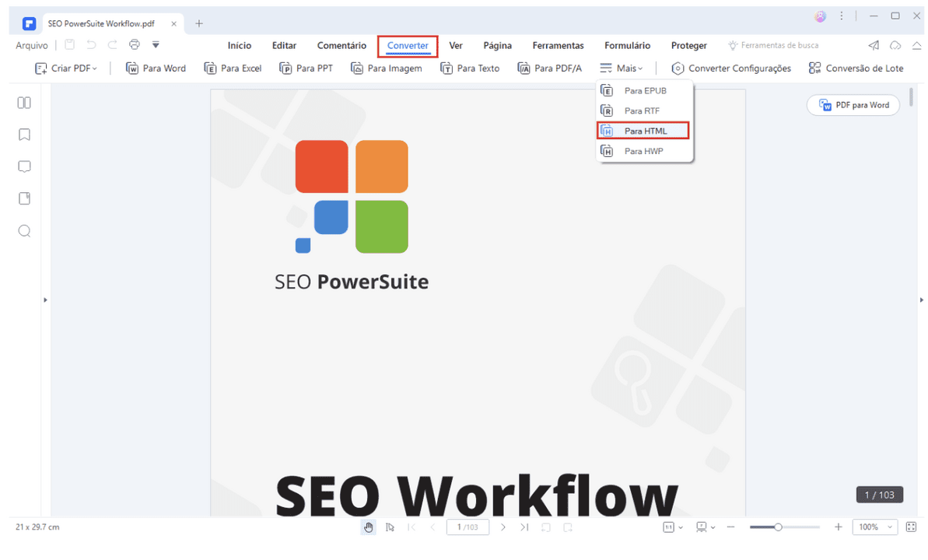Collapse the Mais dropdown menu
Image resolution: width=928 pixels, height=560 pixels.
(622, 68)
